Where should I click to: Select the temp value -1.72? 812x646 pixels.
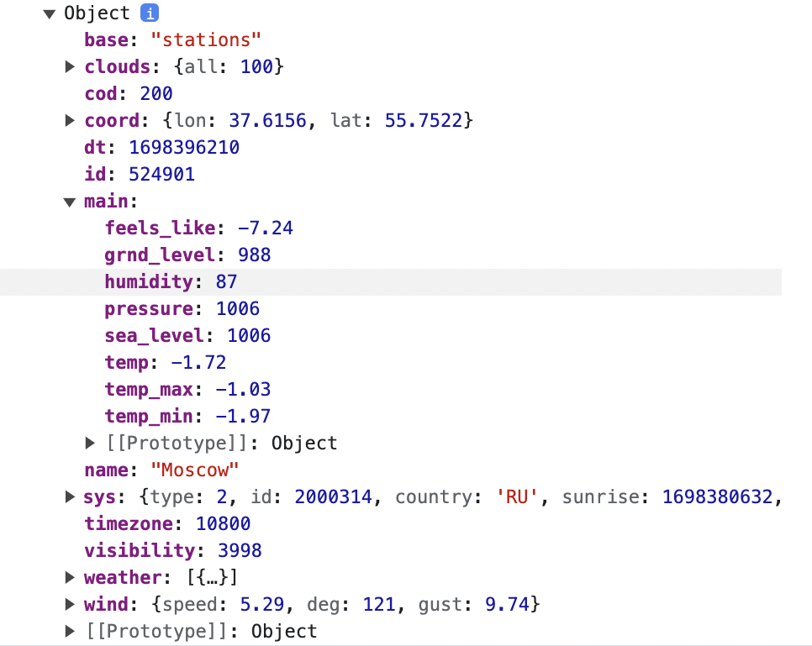point(199,362)
